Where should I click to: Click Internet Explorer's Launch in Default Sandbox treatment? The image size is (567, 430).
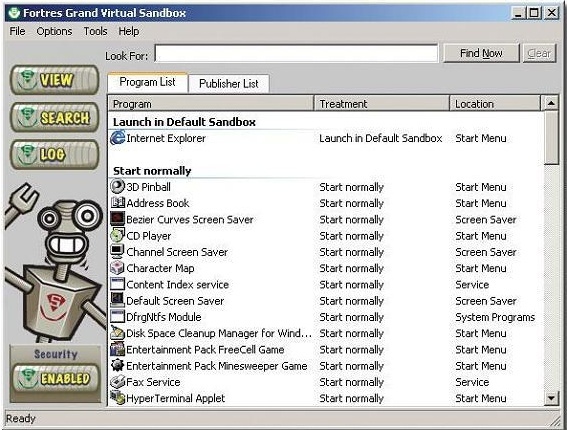click(x=381, y=138)
